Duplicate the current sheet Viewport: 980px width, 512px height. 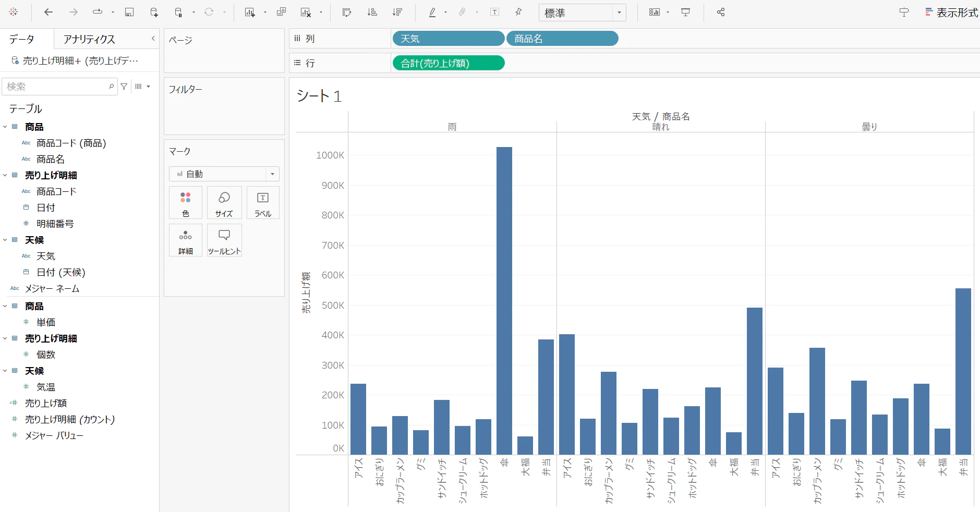(x=281, y=12)
